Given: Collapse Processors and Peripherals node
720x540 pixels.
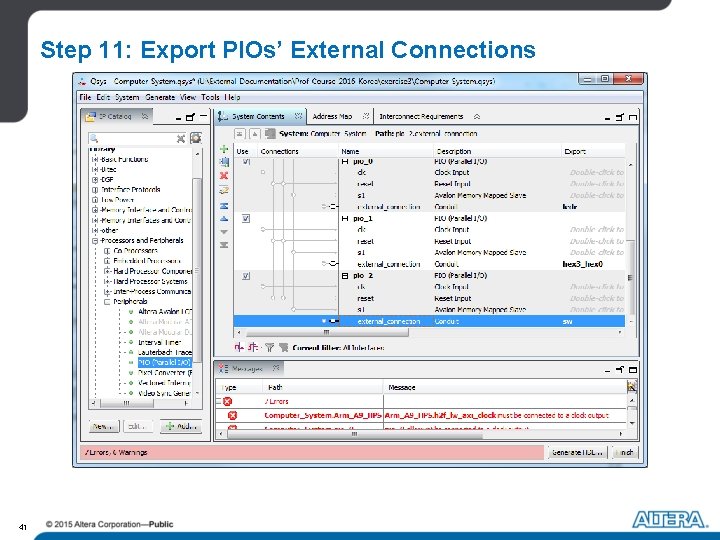Looking at the screenshot, I should 95,241.
